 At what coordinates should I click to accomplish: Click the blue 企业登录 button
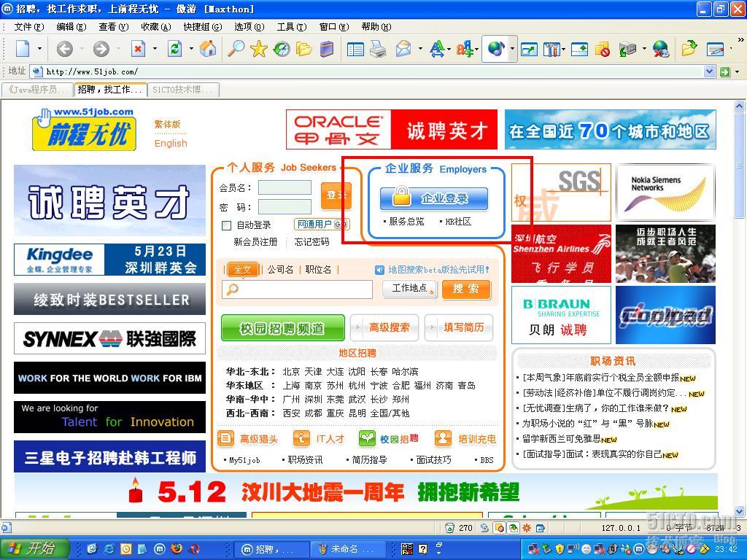[x=434, y=198]
